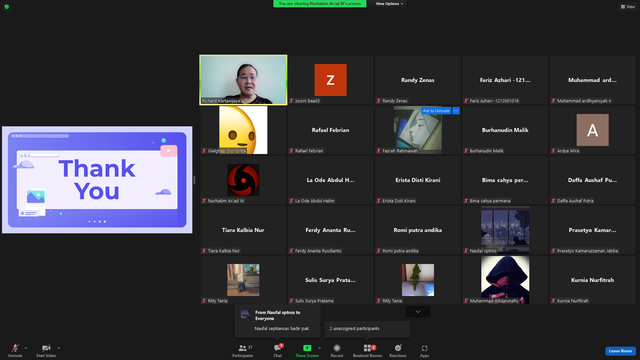The height and width of the screenshot is (360, 640).
Task: Click muted mic icon on Kurnia Nurfitrah
Action: pyautogui.click(x=553, y=301)
